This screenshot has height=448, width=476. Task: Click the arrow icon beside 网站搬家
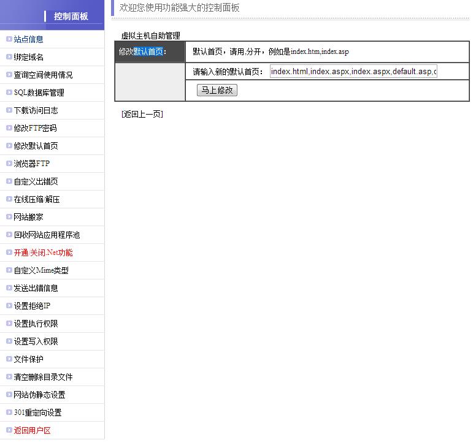[x=9, y=217]
